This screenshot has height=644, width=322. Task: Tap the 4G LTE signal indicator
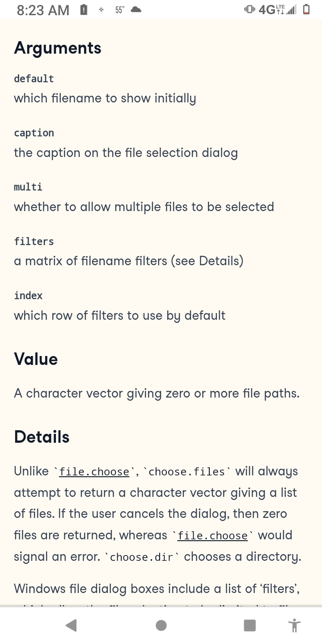tap(278, 9)
